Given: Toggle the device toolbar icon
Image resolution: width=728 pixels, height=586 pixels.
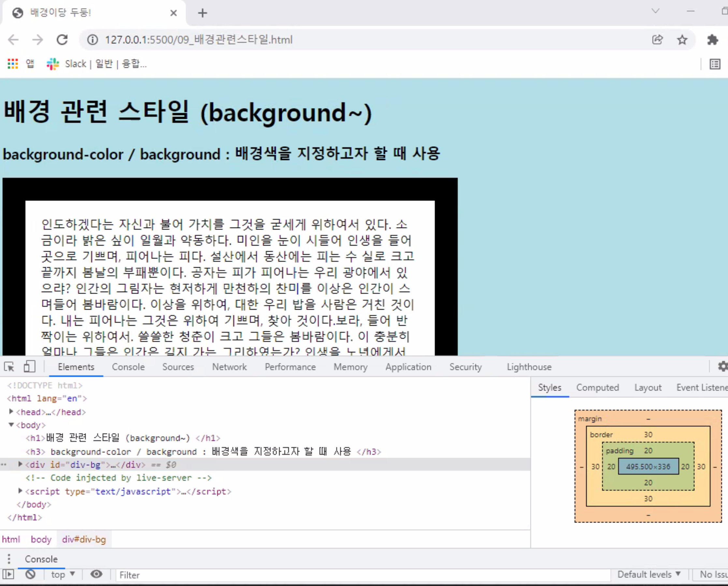Looking at the screenshot, I should coord(29,367).
